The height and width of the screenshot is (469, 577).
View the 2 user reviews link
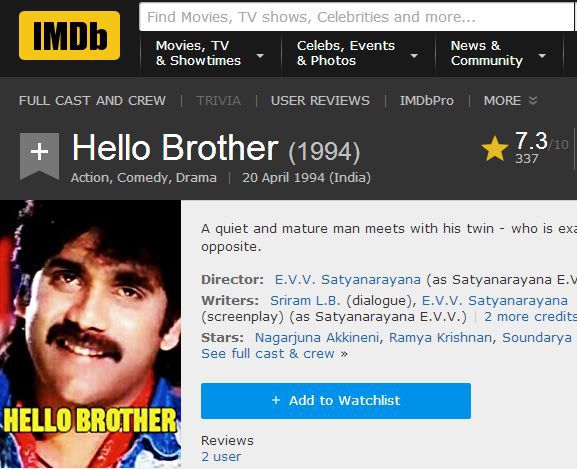coord(221,456)
